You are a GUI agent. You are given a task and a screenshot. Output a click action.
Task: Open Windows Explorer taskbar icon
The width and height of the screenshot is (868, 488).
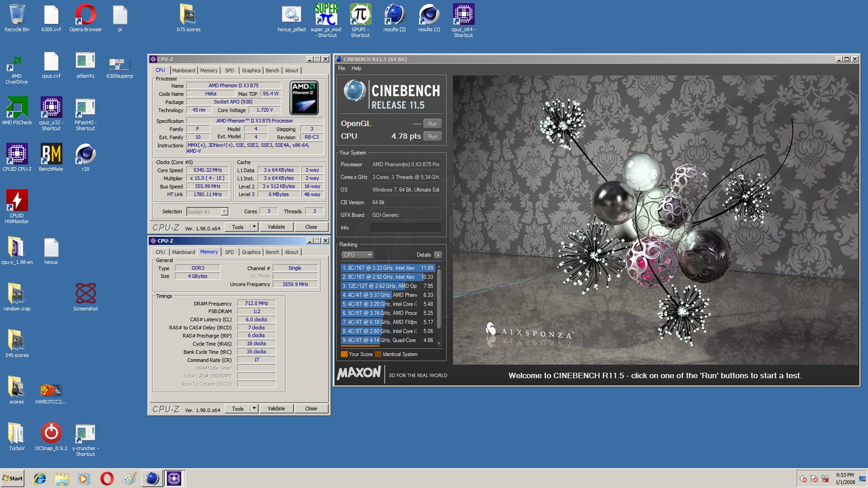point(62,479)
